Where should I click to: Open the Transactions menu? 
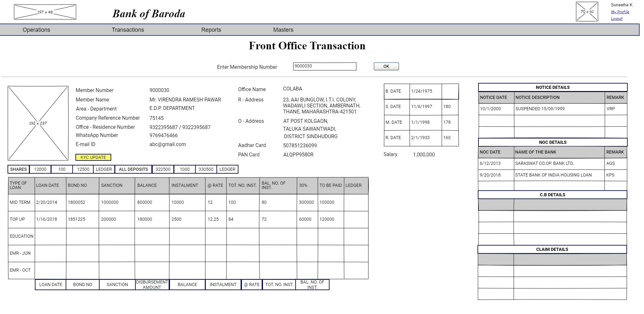tap(128, 30)
